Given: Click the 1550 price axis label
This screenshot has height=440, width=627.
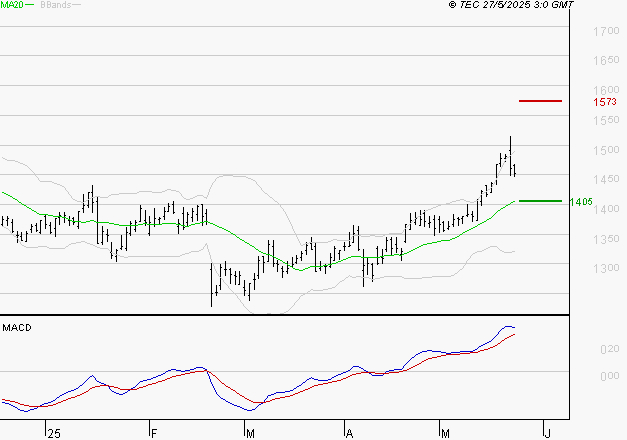Looking at the screenshot, I should [x=606, y=120].
